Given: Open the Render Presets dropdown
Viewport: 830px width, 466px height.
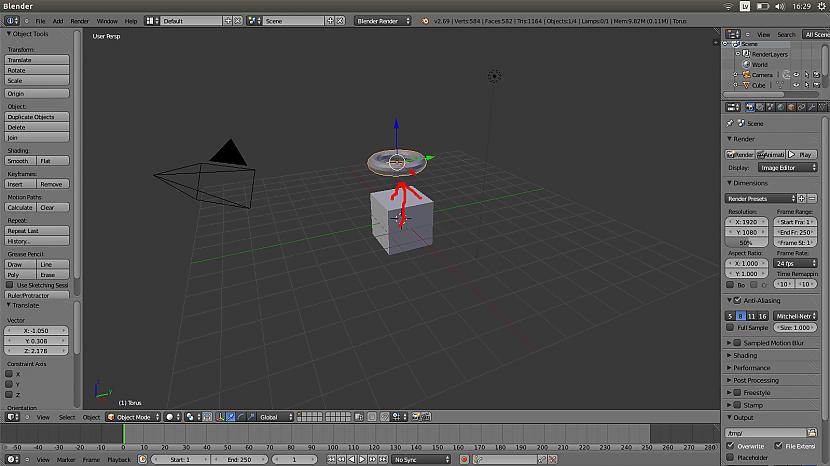Looking at the screenshot, I should click(760, 199).
